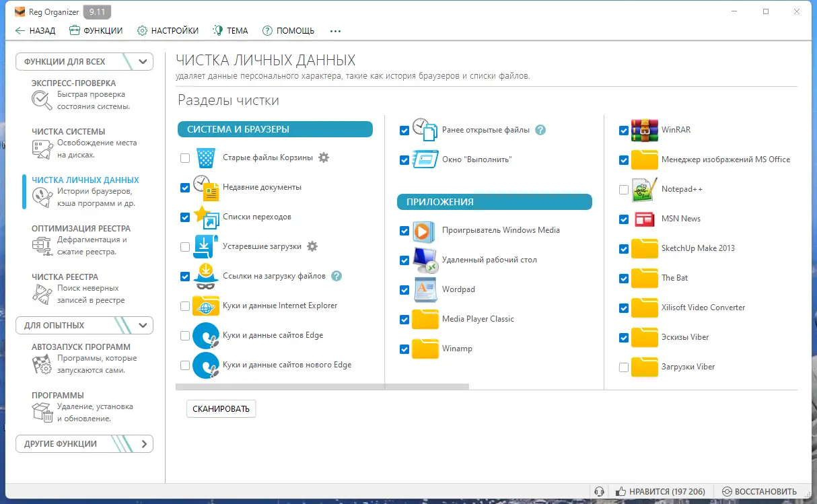Expand the ДРУГИЕ ФУНКЦИИ section

(x=85, y=443)
